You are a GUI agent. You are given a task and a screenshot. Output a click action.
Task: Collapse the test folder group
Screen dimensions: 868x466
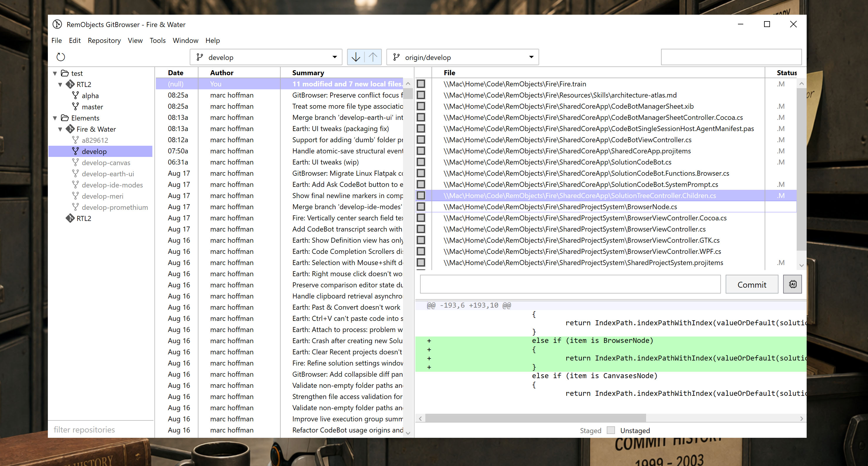coord(55,73)
